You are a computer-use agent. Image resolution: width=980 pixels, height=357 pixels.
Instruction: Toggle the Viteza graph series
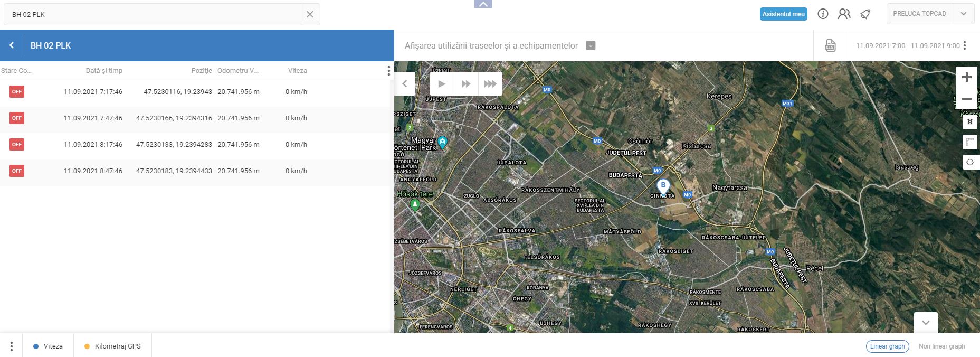[x=48, y=346]
